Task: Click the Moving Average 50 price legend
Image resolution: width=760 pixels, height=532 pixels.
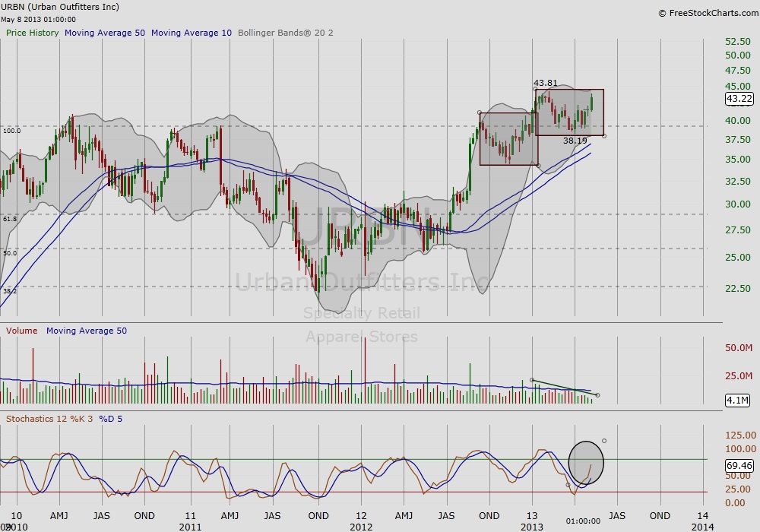Action: pyautogui.click(x=105, y=33)
